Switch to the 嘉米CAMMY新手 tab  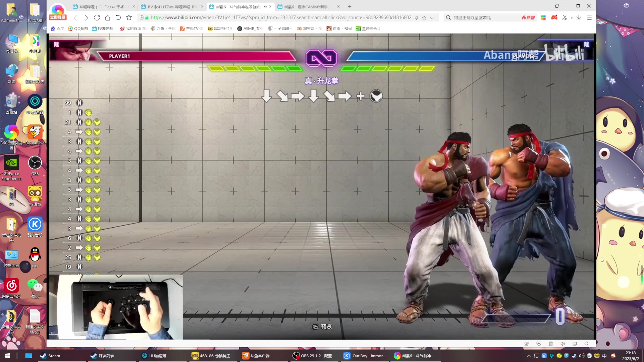(305, 7)
